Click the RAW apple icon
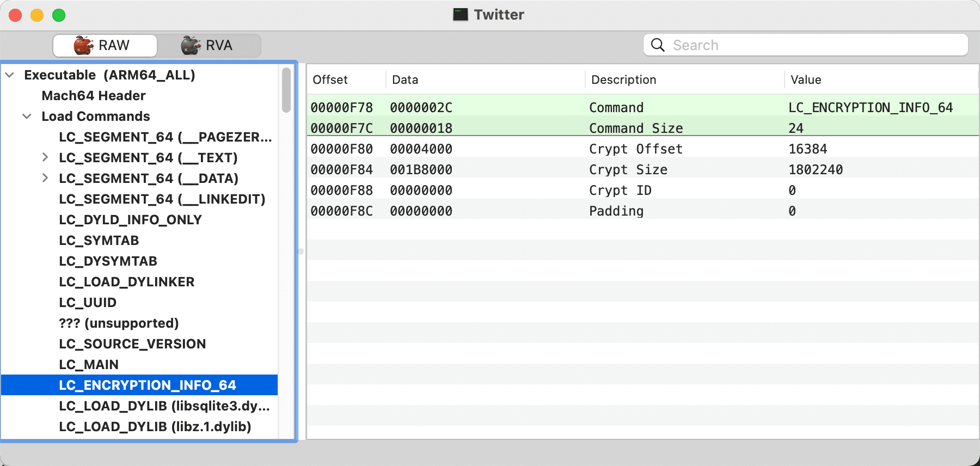The height and width of the screenshot is (466, 980). 84,45
